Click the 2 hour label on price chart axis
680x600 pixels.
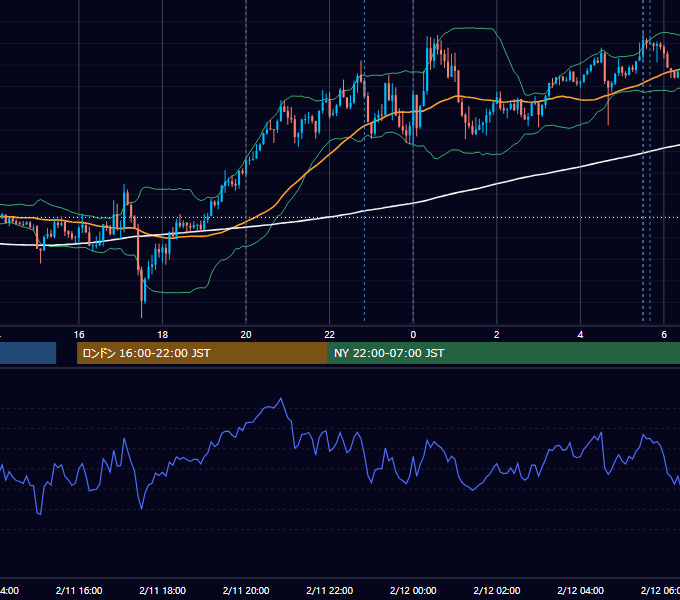point(497,335)
